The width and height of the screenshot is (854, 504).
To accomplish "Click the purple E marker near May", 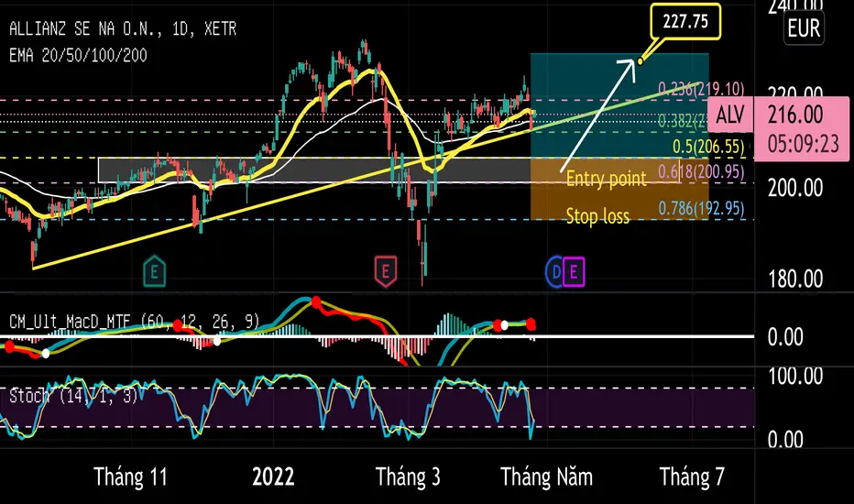I will pos(574,271).
